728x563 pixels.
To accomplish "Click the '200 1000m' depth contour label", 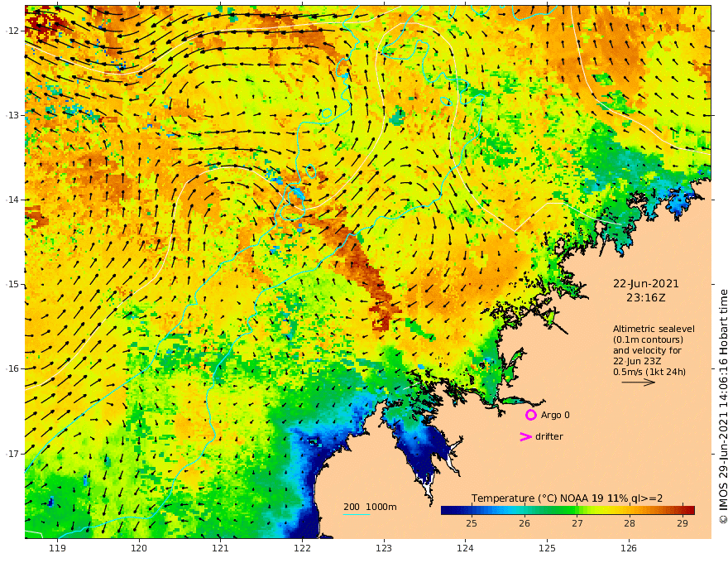I will pyautogui.click(x=370, y=507).
